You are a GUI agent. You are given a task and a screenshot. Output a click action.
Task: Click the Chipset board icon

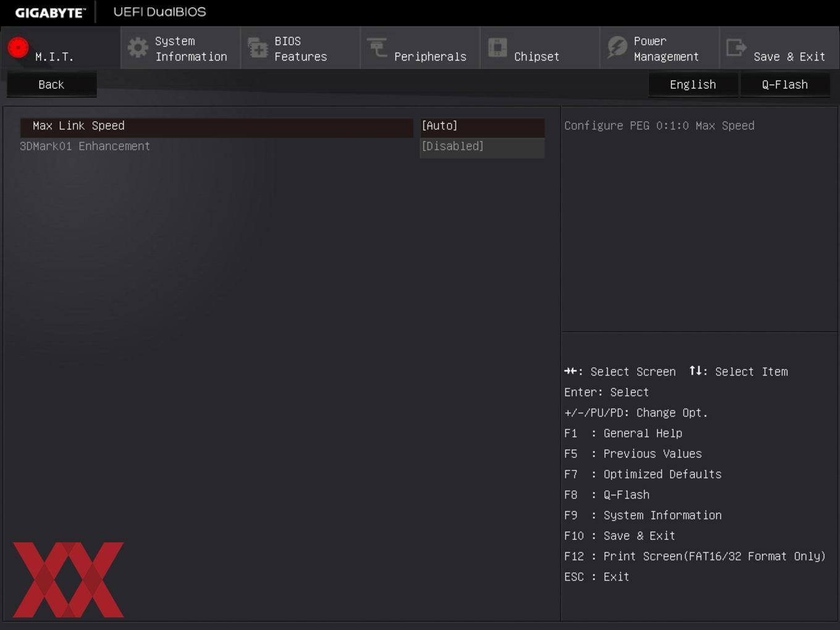tap(497, 48)
